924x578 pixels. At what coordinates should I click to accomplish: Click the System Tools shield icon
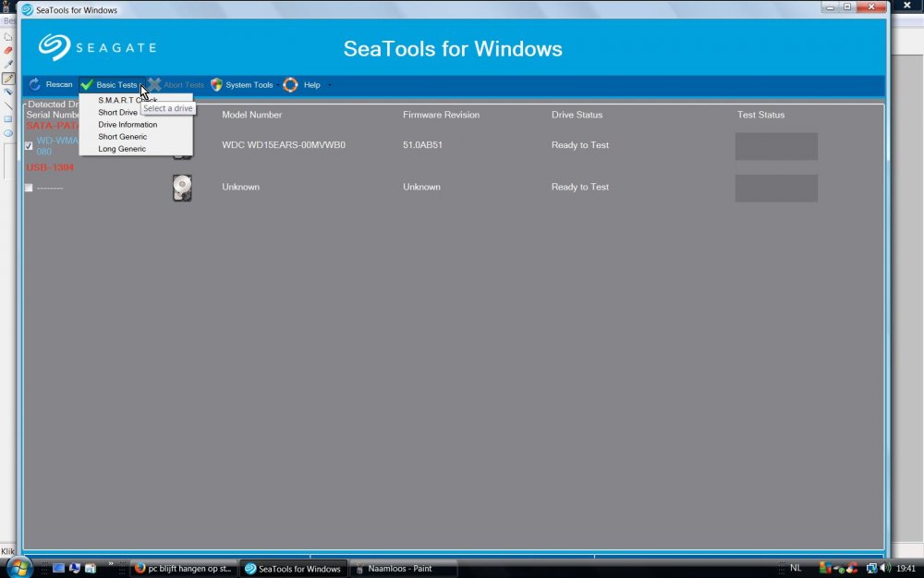216,85
